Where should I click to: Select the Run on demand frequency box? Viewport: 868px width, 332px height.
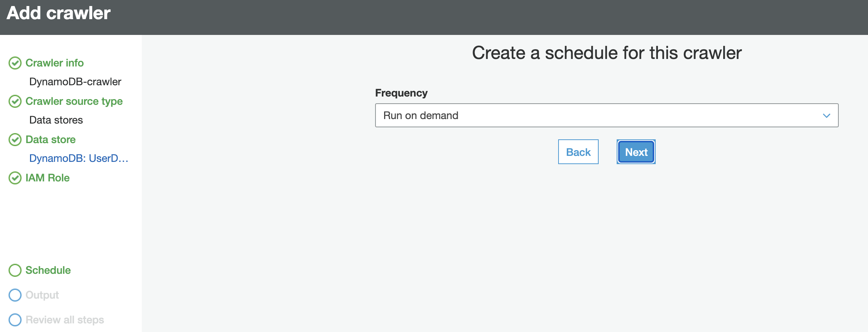(x=607, y=115)
